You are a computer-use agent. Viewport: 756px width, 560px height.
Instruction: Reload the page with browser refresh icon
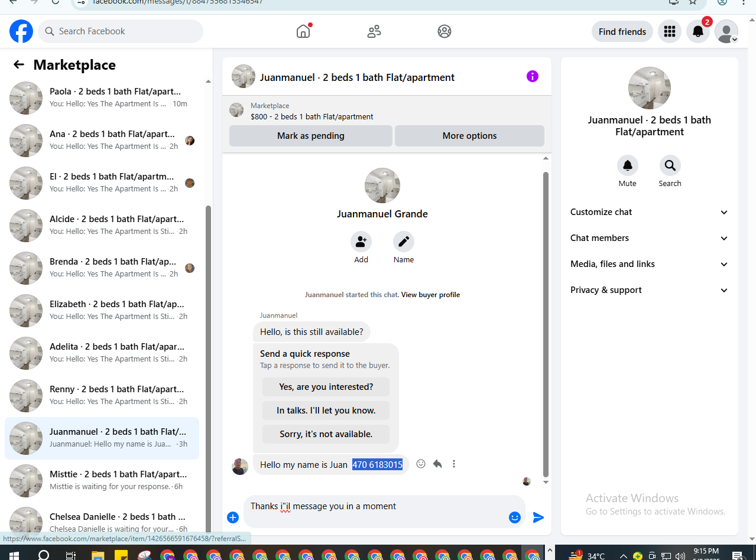click(x=56, y=2)
